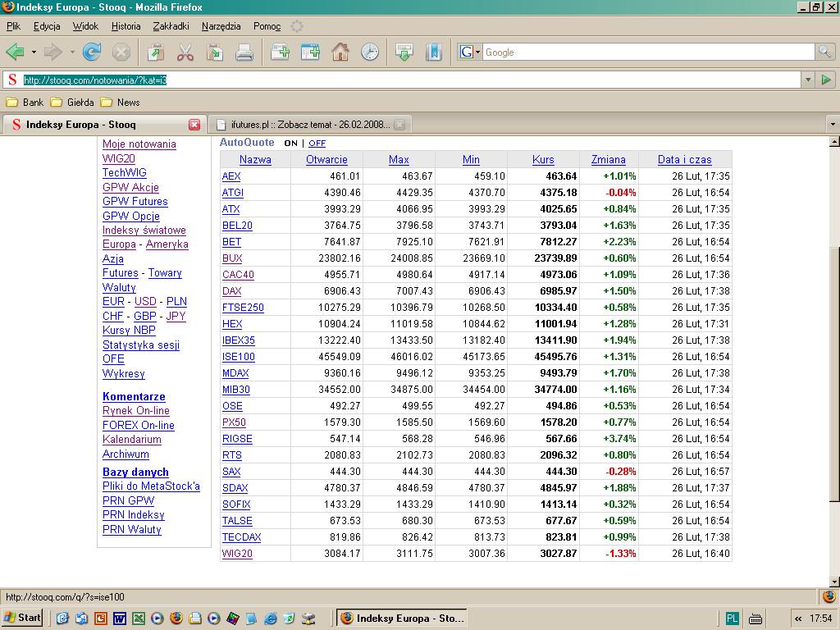Open the list all tabs dropdown
Viewport: 840px width, 630px height.
(833, 125)
